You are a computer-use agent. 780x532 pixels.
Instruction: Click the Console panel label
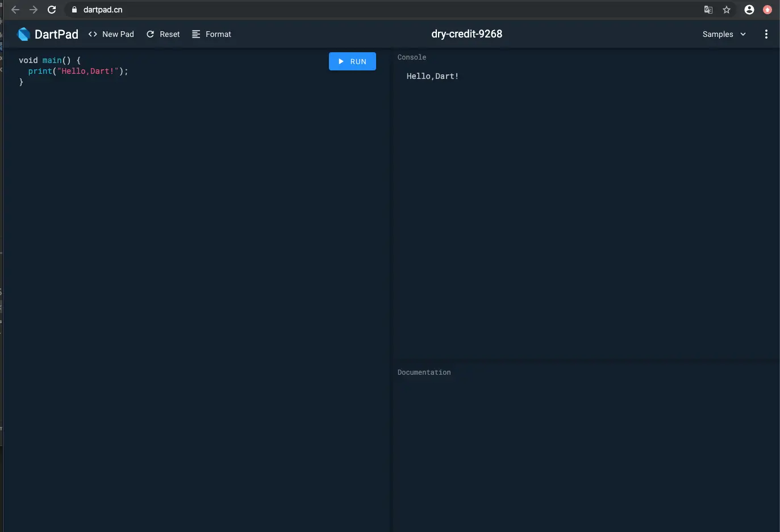(x=412, y=57)
